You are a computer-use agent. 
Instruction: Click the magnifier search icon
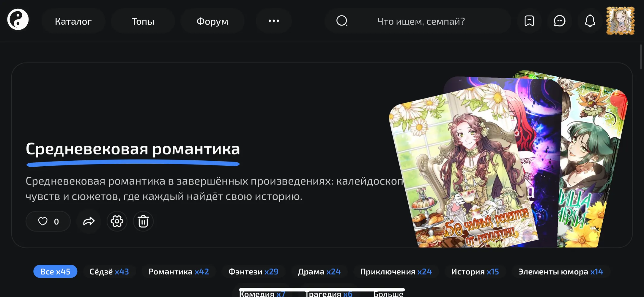tap(342, 21)
